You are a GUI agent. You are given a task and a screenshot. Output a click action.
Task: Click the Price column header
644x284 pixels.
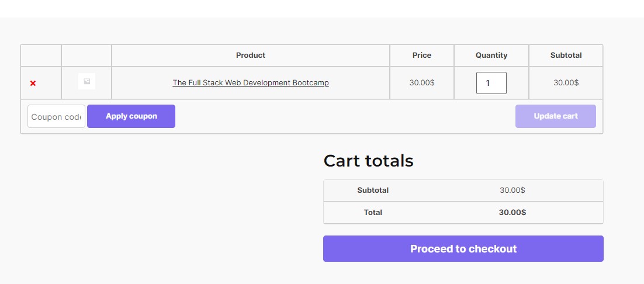pyautogui.click(x=421, y=56)
